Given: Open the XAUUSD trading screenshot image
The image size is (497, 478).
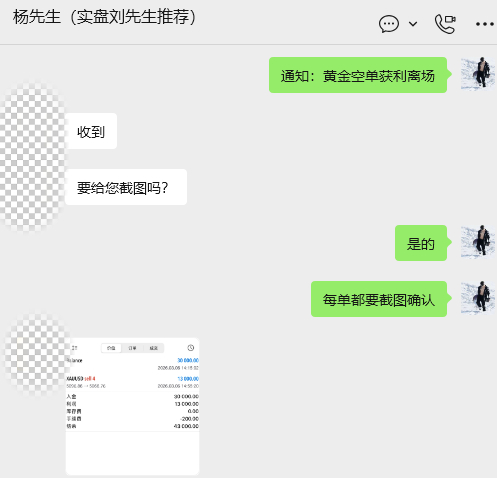Looking at the screenshot, I should pyautogui.click(x=132, y=406).
